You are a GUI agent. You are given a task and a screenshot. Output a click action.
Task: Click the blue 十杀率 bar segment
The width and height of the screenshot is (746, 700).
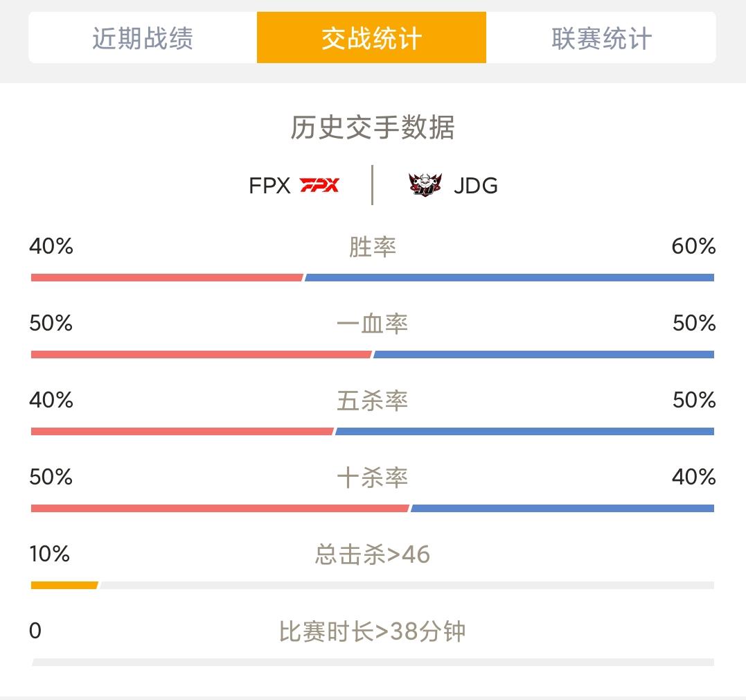(562, 509)
